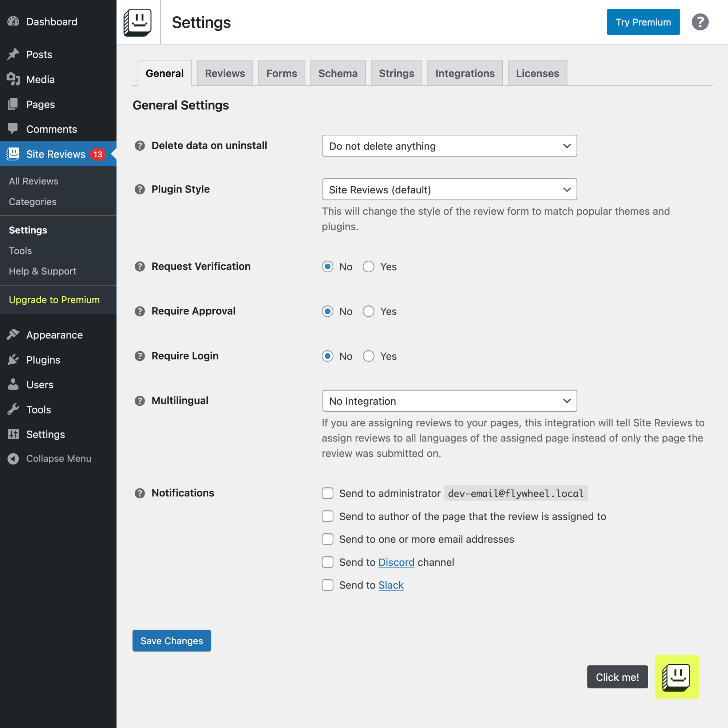The image size is (728, 728).
Task: Show help tooltip for Plugin Style
Action: pyautogui.click(x=140, y=189)
